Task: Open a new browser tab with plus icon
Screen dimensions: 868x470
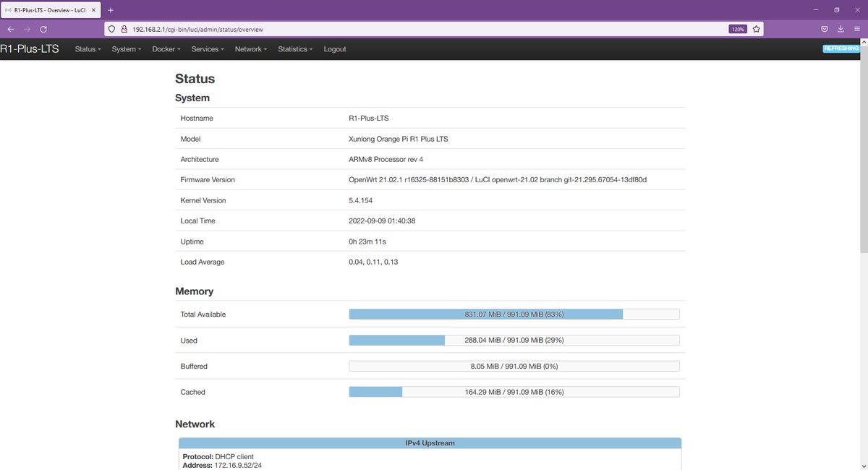Action: click(x=111, y=10)
